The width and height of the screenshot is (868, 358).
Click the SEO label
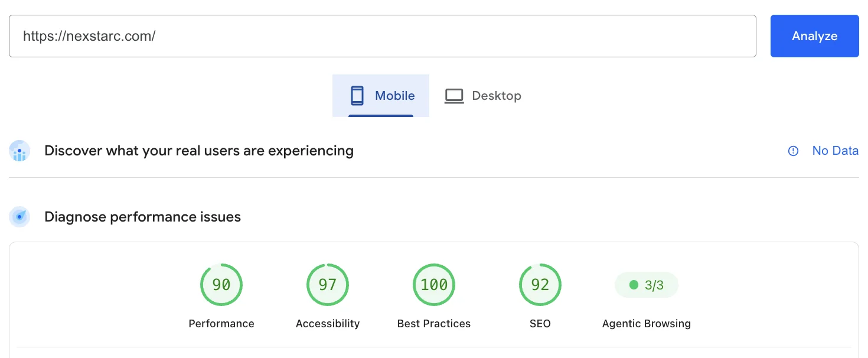540,324
